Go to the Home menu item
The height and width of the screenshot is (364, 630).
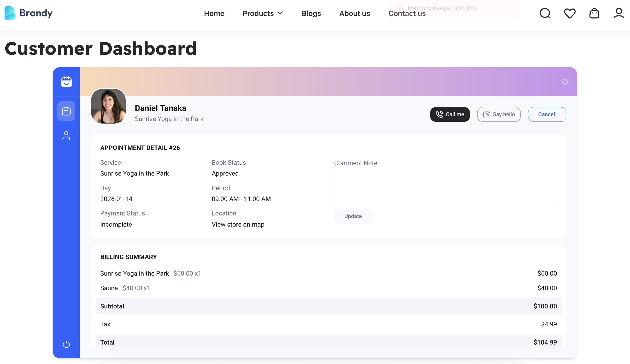[x=214, y=13]
